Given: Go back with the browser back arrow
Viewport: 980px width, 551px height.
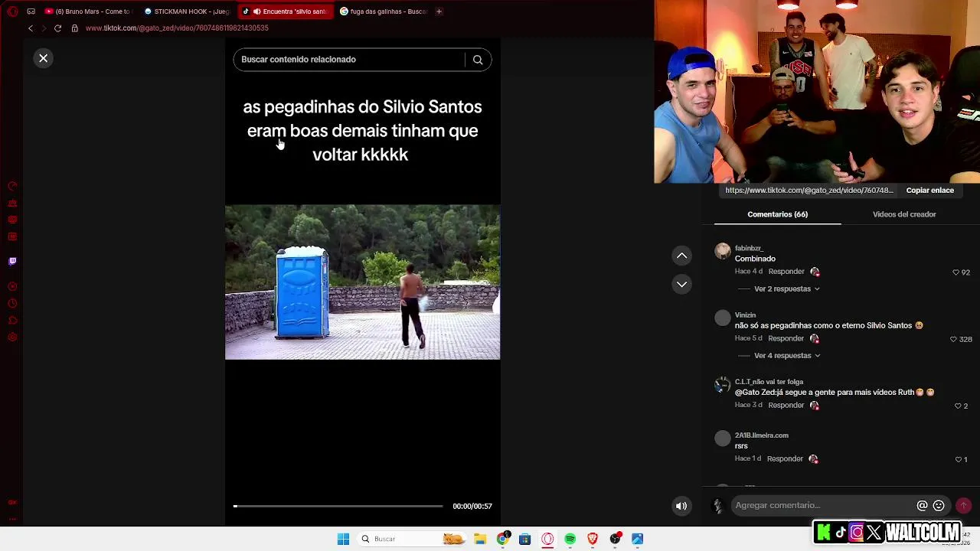Looking at the screenshot, I should [31, 28].
